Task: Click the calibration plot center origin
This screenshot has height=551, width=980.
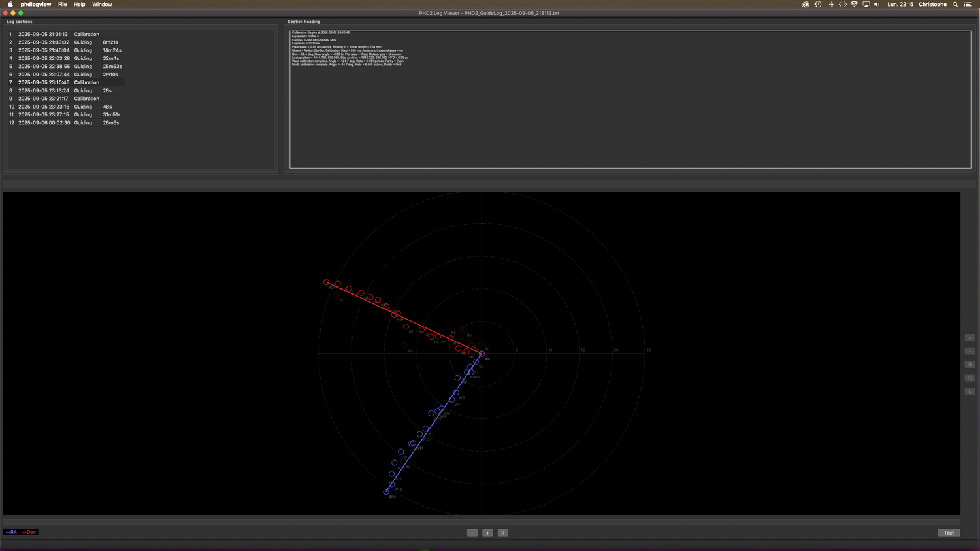Action: coord(482,354)
